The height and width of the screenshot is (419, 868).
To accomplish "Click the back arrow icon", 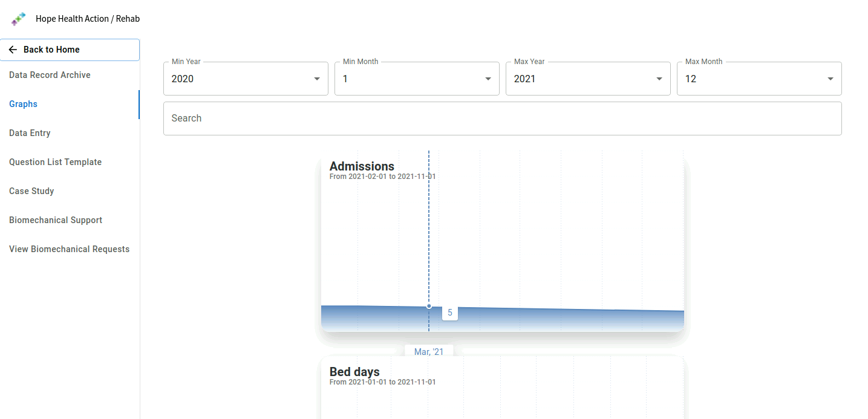I will (13, 50).
